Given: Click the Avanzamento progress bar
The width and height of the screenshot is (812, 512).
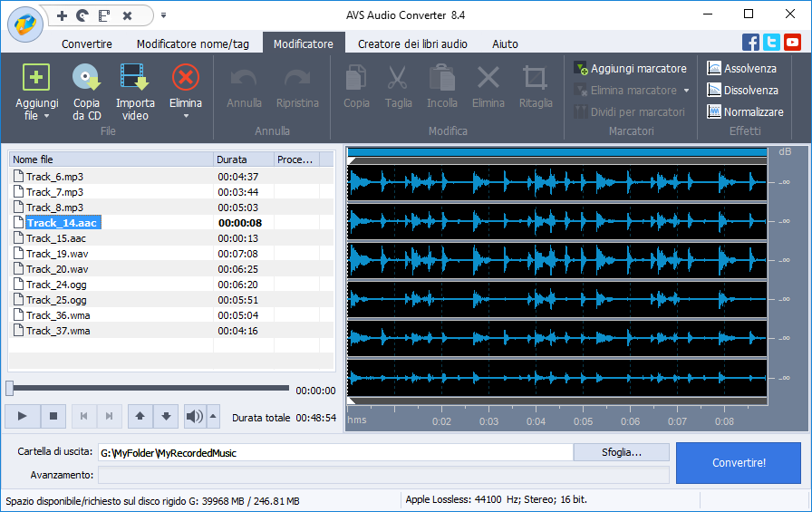Looking at the screenshot, I should click(x=383, y=475).
